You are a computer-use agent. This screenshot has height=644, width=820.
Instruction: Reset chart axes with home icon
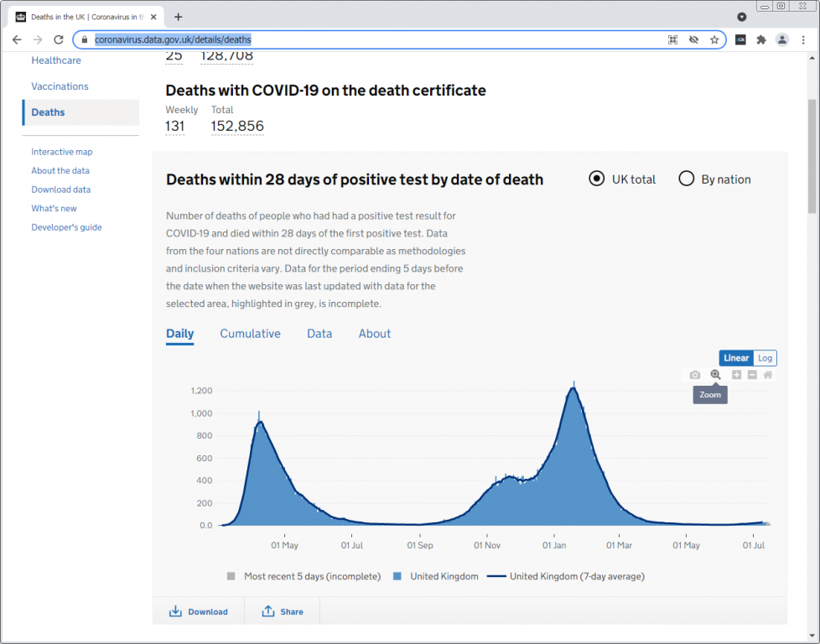pyautogui.click(x=768, y=375)
